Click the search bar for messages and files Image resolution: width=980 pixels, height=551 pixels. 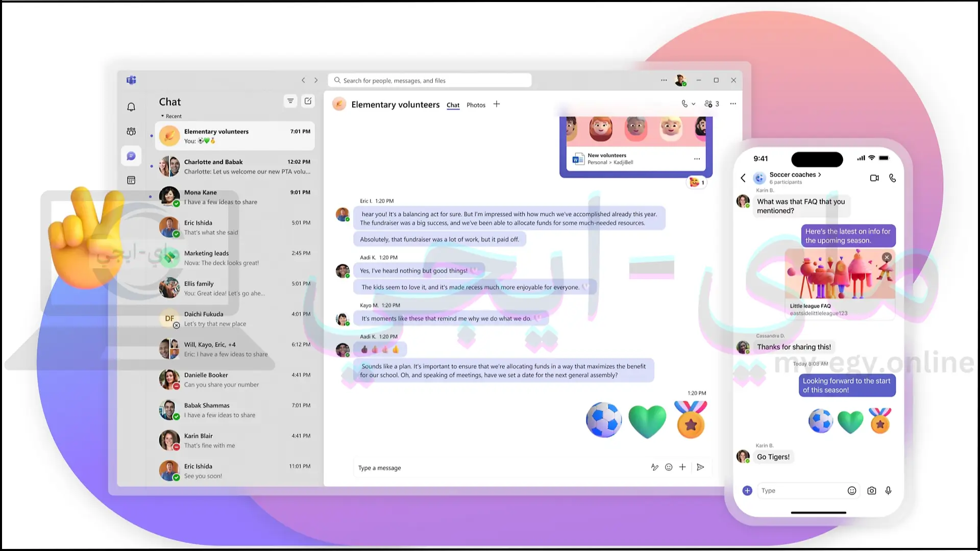pyautogui.click(x=431, y=80)
